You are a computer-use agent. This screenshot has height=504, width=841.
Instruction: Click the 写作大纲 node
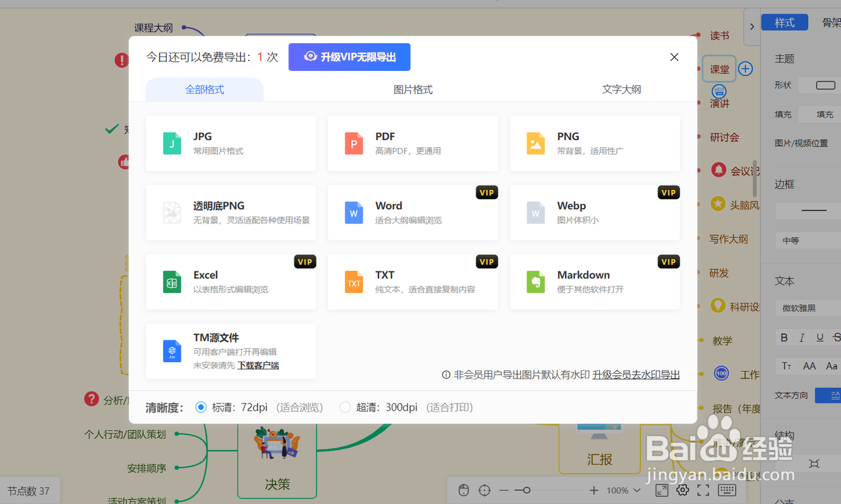[x=729, y=239]
